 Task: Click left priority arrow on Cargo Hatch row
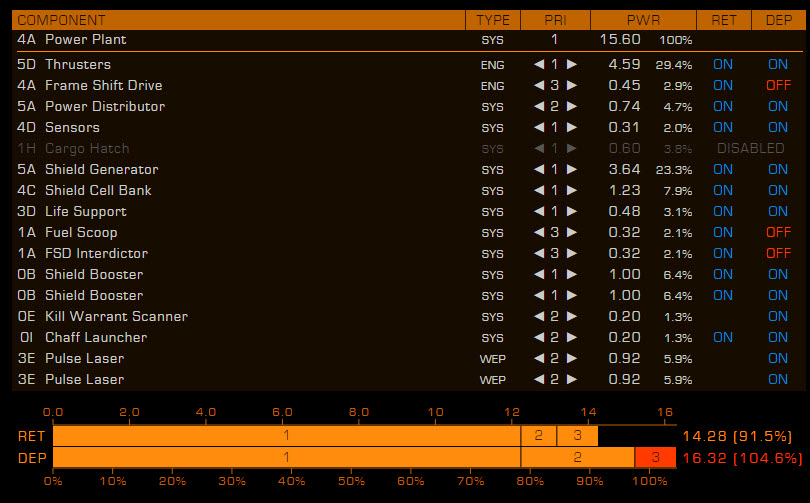539,149
